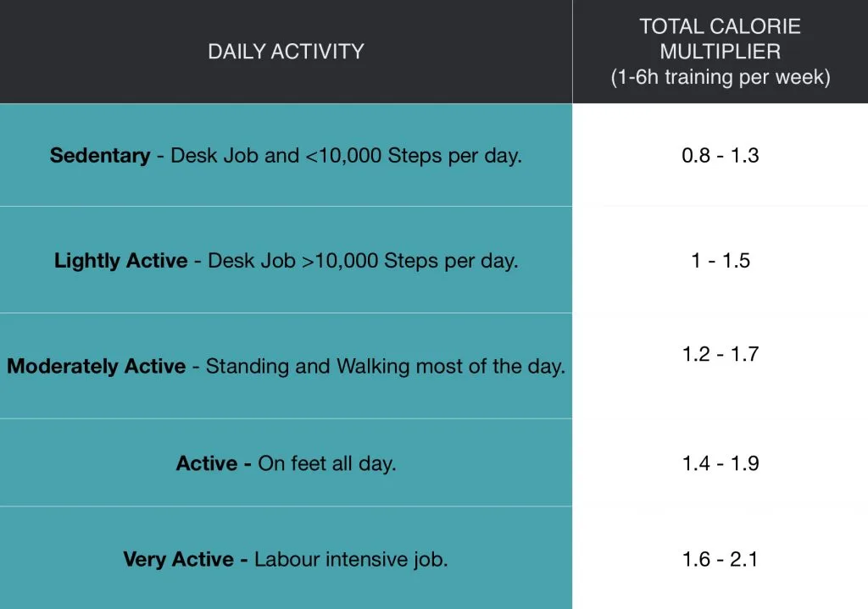Click '<10,000 Steps per day' text
The image size is (868, 609).
[414, 156]
